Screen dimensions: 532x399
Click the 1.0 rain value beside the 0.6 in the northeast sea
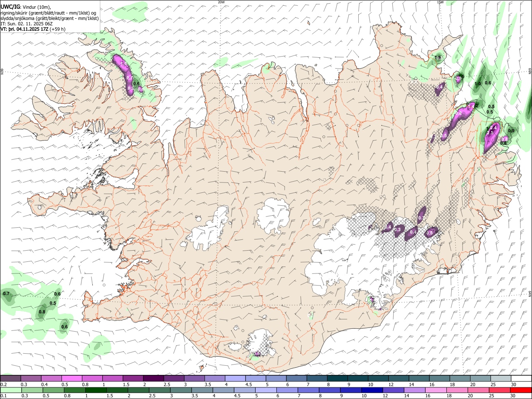478,84
